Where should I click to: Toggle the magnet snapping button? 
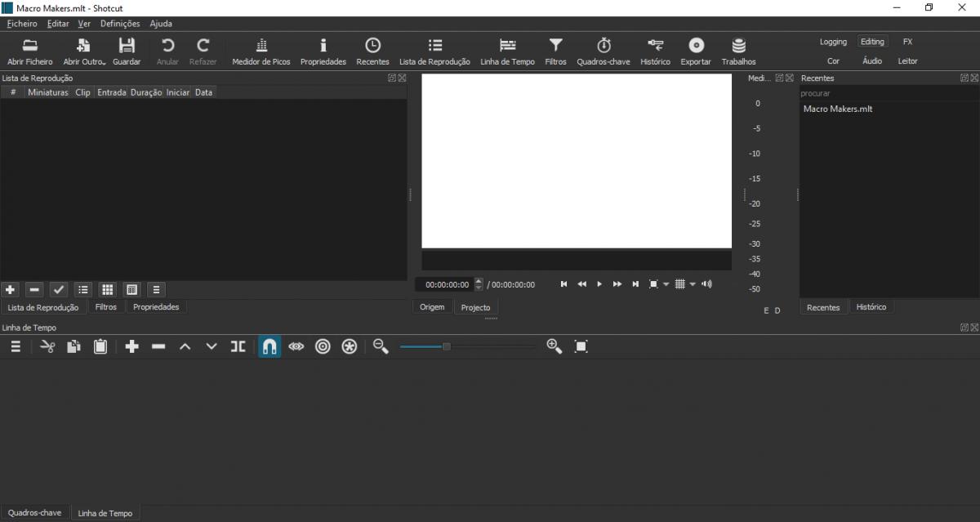pos(269,346)
